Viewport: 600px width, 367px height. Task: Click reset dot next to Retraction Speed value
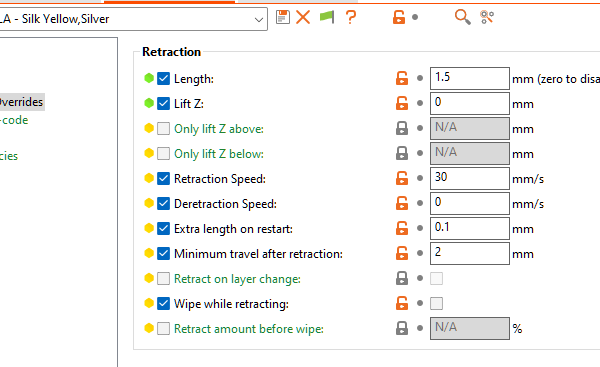[x=420, y=178]
